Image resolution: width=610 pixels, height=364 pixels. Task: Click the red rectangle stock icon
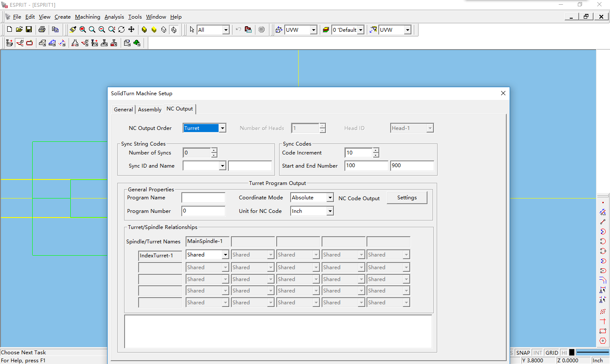click(x=29, y=43)
